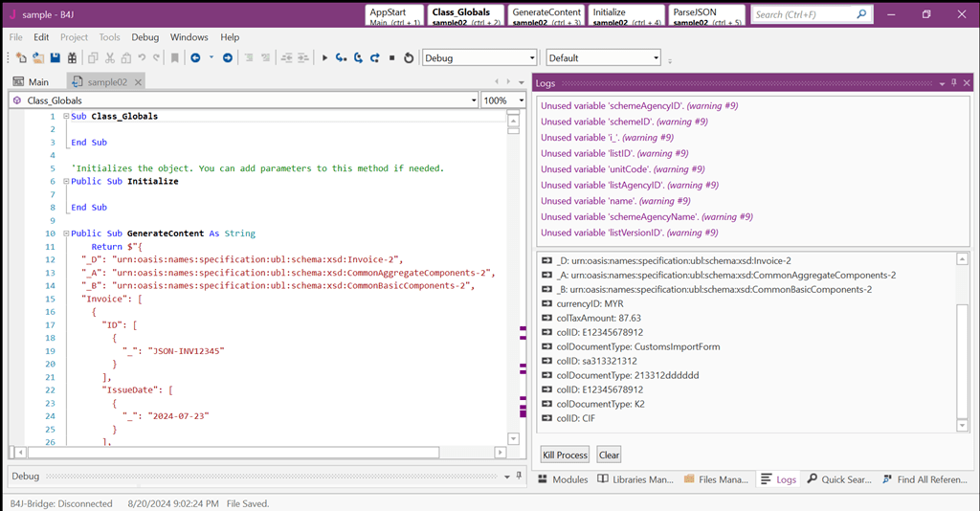Click the bookmark toggle toolbar icon
Viewport: 980px width, 511px height.
pyautogui.click(x=175, y=58)
